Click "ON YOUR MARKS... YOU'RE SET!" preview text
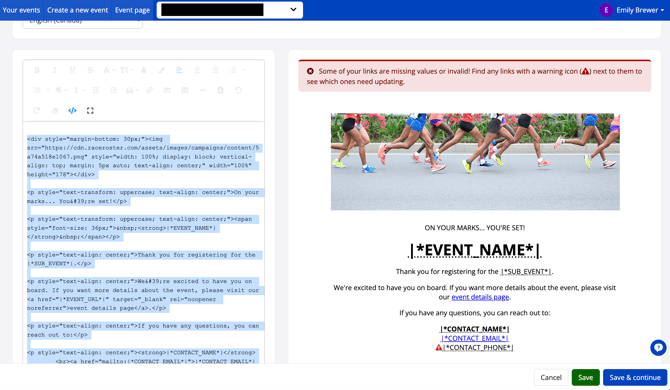 tap(475, 228)
